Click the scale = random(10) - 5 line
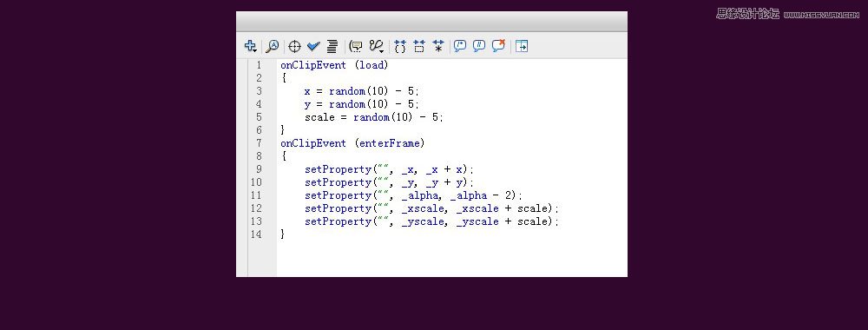Viewport: 868px width, 330px height. point(374,117)
